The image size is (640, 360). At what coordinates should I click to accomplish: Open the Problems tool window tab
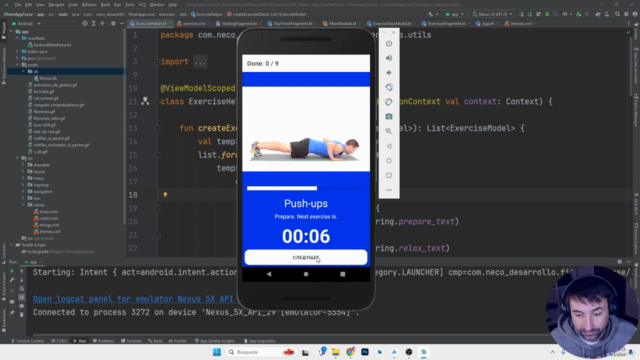coord(103,341)
